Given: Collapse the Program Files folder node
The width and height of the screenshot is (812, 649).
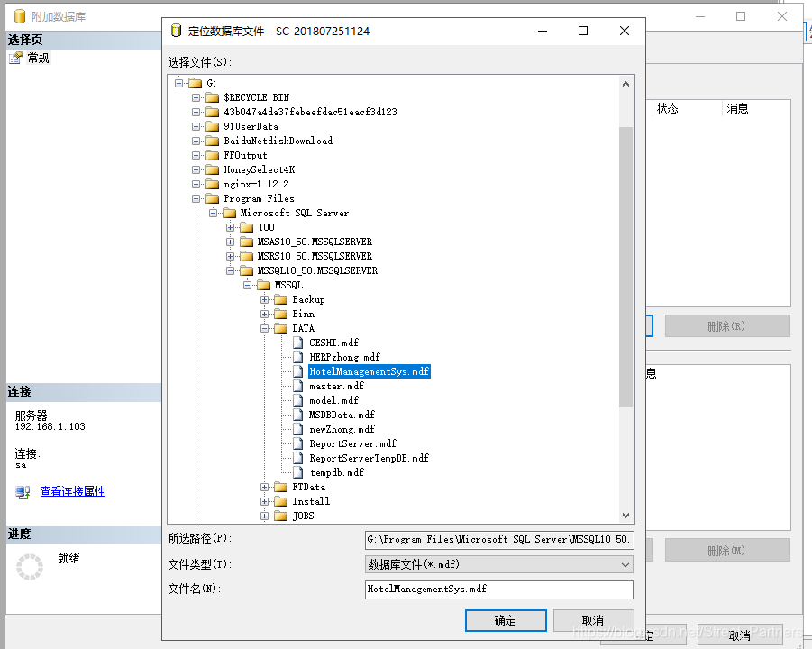Looking at the screenshot, I should pos(196,198).
